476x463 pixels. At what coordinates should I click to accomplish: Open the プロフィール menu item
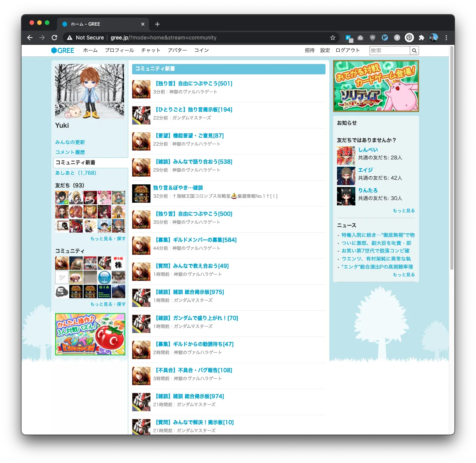119,50
